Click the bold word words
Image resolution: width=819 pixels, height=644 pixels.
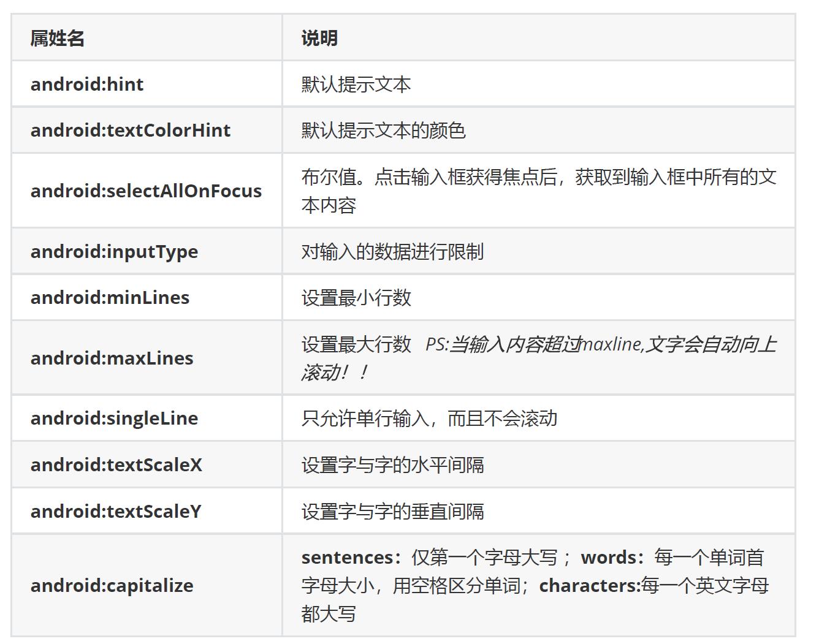tap(609, 558)
